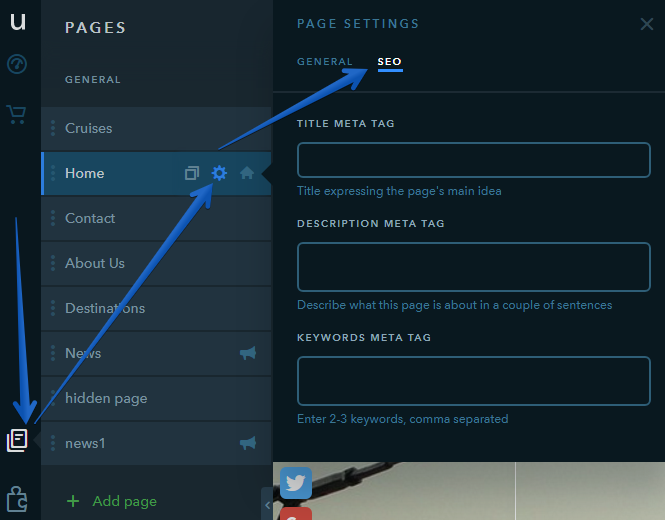Click the PAGE SETTINGS heading
Image resolution: width=665 pixels, height=520 pixels.
click(358, 24)
